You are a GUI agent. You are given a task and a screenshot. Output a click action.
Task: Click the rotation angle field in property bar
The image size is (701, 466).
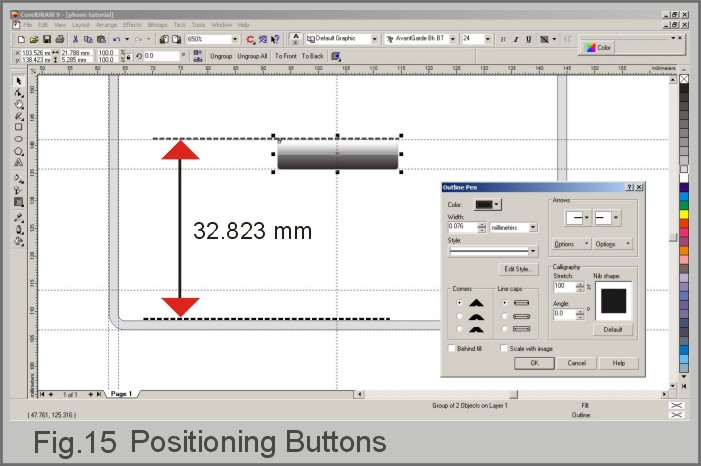160,56
